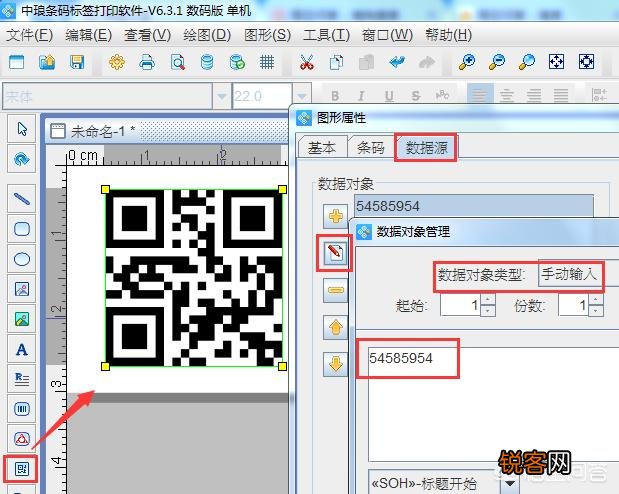Click the yellow plus add data object button
619x494 pixels.
[x=335, y=216]
